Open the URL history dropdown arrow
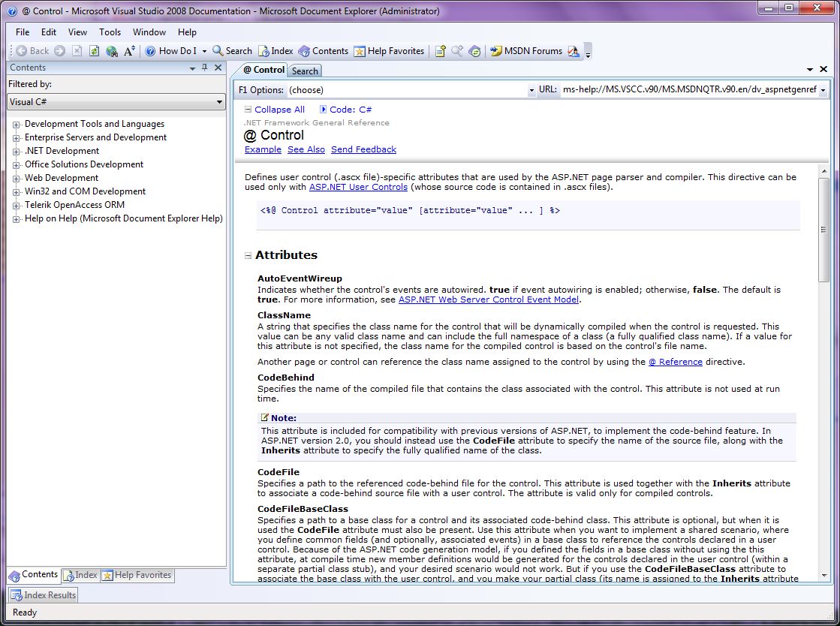 823,90
